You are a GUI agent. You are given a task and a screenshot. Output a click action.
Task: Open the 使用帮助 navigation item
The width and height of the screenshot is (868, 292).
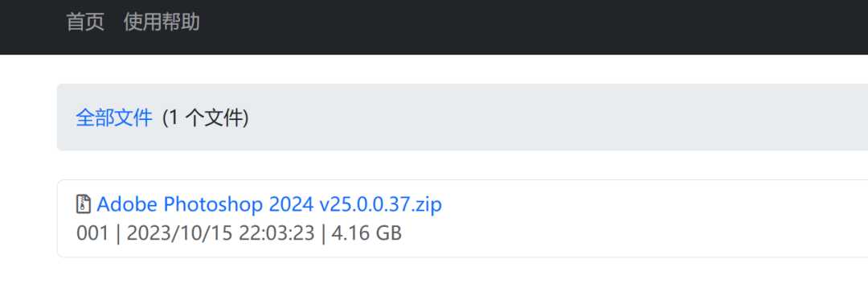pos(162,23)
